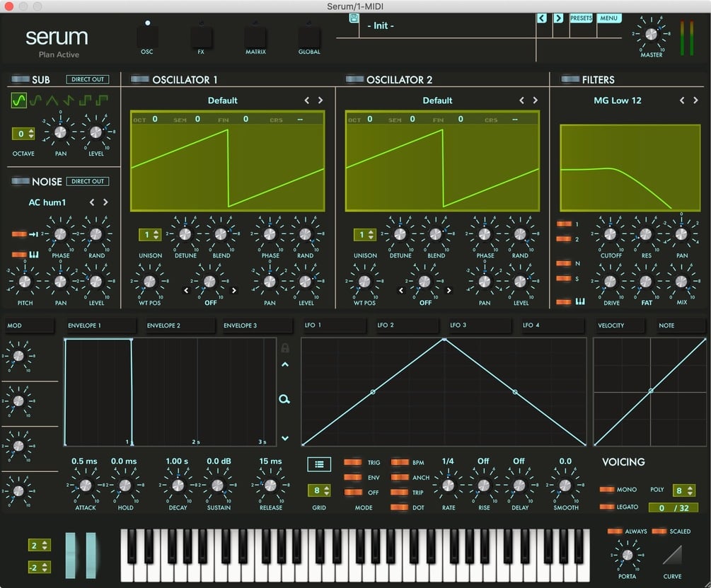Select previous Oscillator 1 warp mode
Image resolution: width=711 pixels, height=588 pixels.
pyautogui.click(x=186, y=290)
